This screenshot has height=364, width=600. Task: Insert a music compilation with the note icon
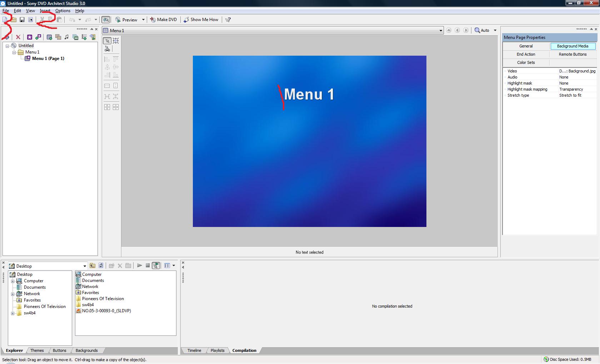coord(66,37)
